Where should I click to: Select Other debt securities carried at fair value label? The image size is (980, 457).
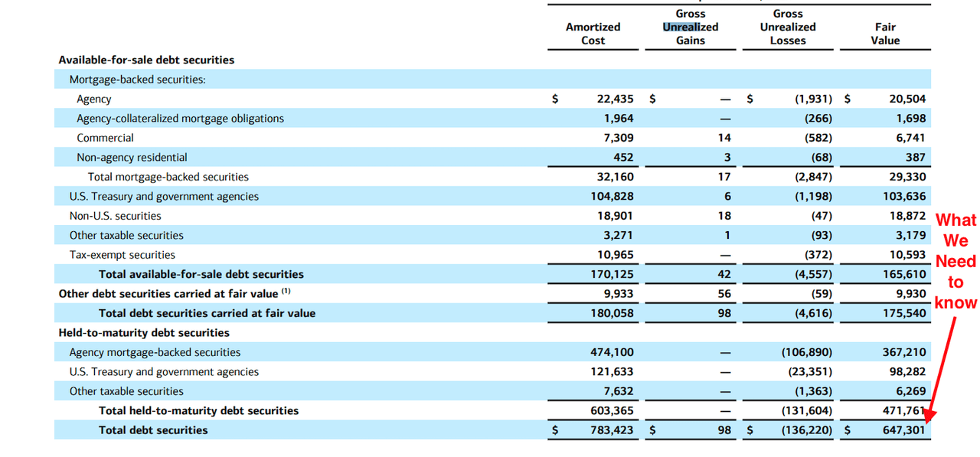[x=175, y=293]
